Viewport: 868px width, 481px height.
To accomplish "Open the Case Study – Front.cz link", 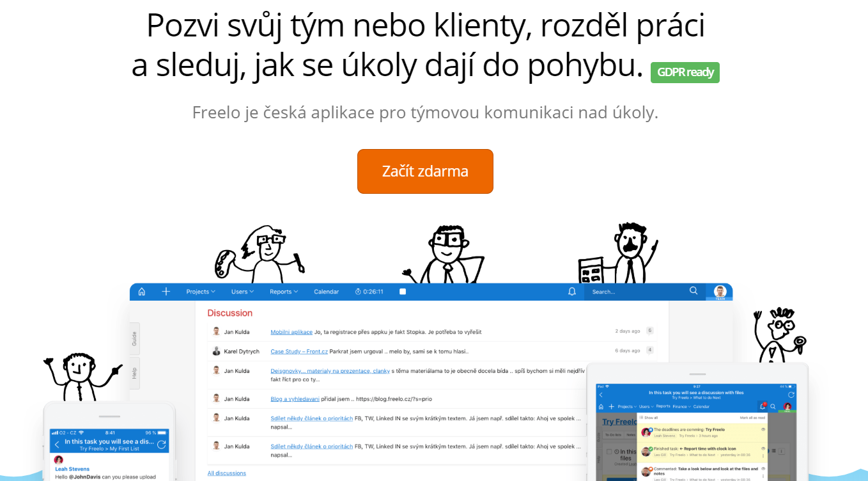I will 299,351.
